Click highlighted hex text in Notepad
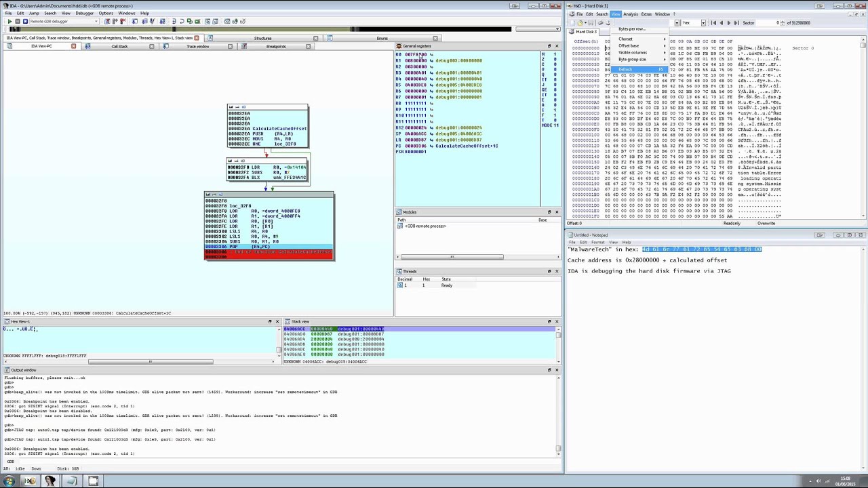The height and width of the screenshot is (488, 868). click(702, 249)
